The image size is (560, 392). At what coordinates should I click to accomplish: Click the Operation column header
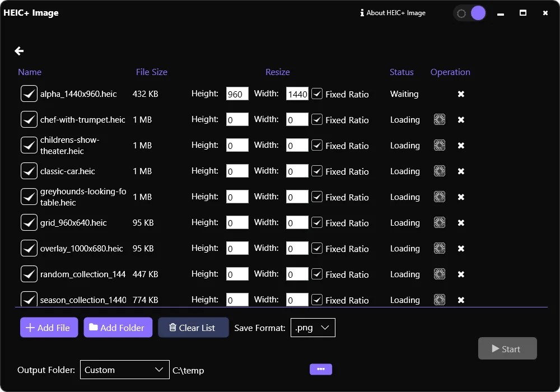point(450,72)
